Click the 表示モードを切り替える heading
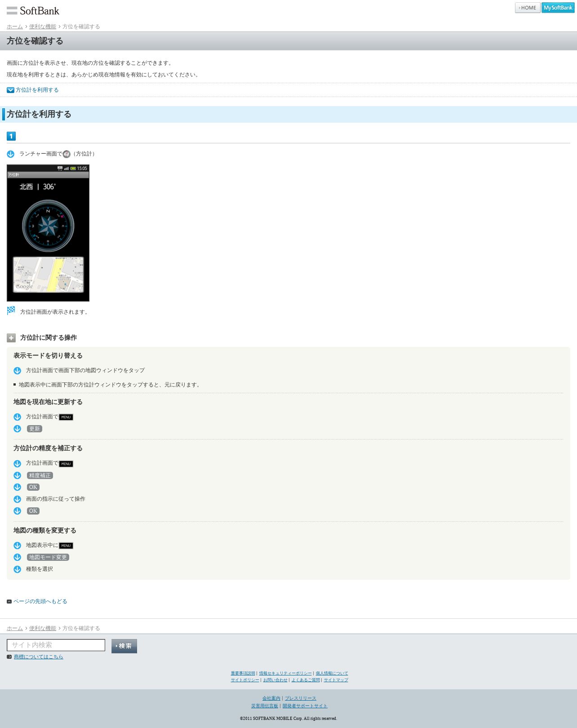Image resolution: width=577 pixels, height=728 pixels. 48,355
